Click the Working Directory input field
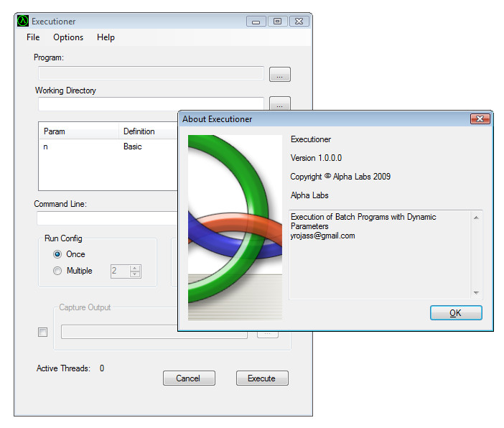The height and width of the screenshot is (428, 504). pos(151,104)
